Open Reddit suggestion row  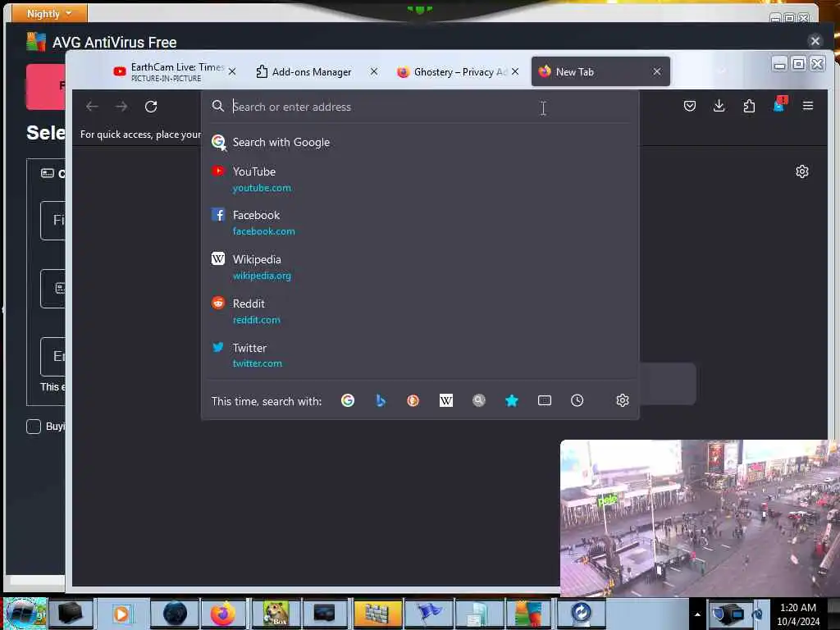[x=420, y=311]
